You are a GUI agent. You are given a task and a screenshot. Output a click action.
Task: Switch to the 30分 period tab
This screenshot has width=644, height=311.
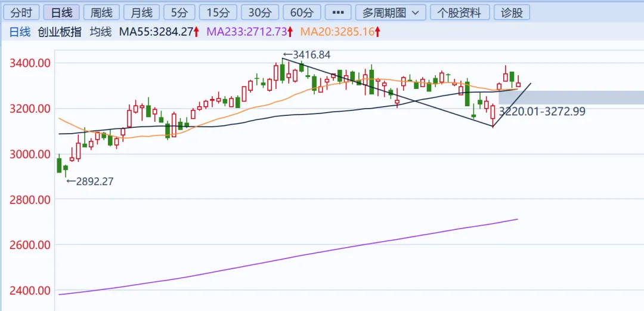(259, 13)
